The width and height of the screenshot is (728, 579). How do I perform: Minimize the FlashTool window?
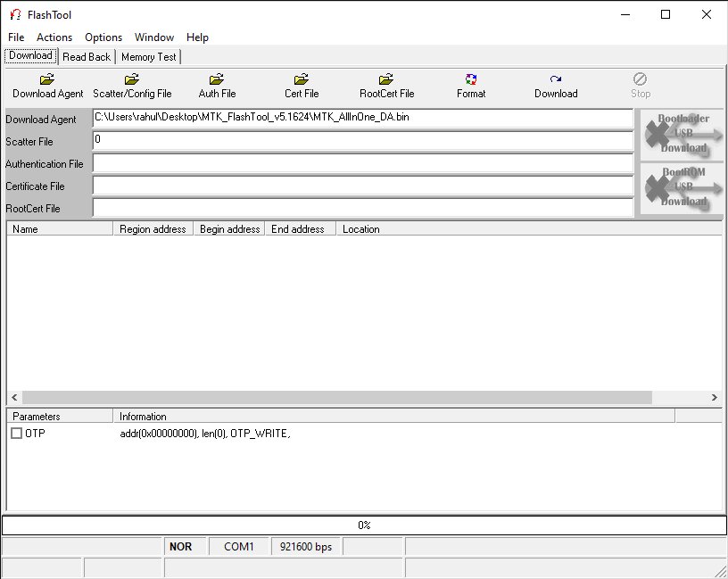pos(625,15)
